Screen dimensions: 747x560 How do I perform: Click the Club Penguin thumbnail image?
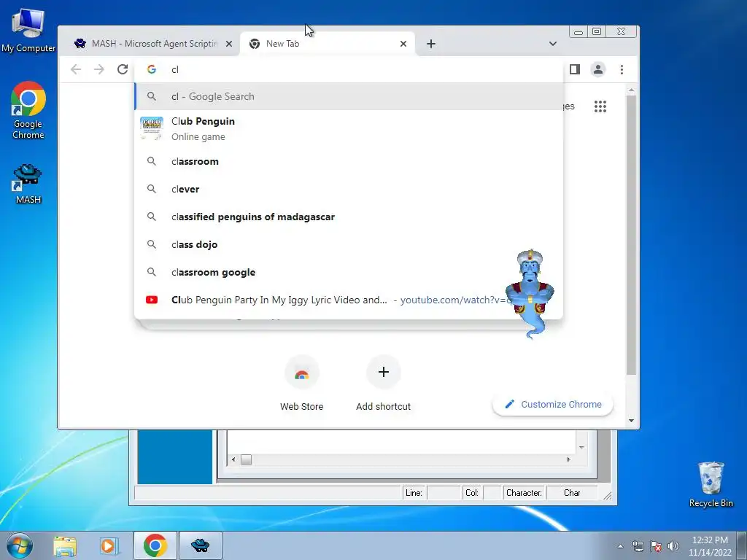click(x=152, y=128)
